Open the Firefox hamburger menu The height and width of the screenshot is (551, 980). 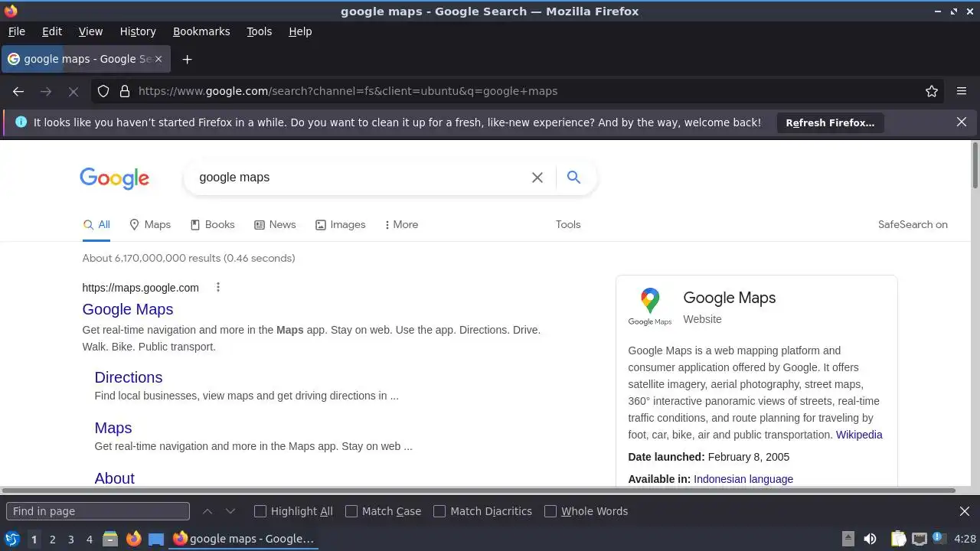962,91
